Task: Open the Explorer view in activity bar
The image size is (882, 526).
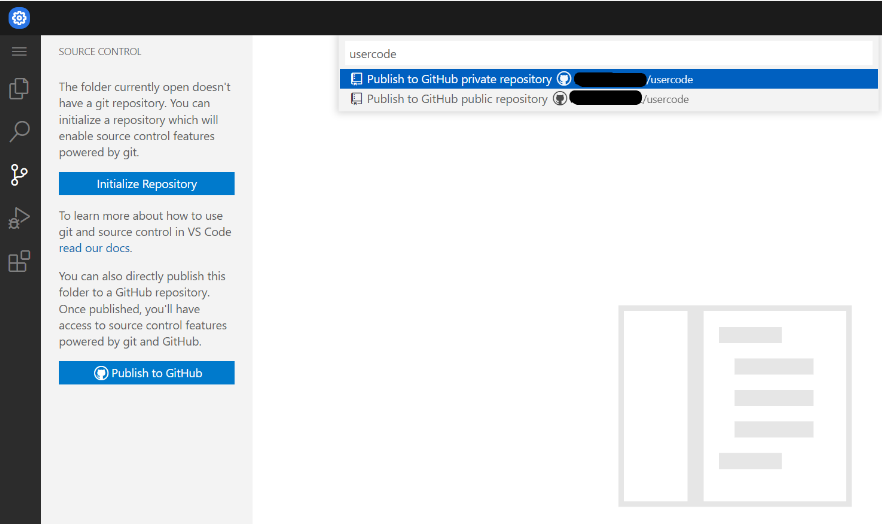Action: pos(19,89)
